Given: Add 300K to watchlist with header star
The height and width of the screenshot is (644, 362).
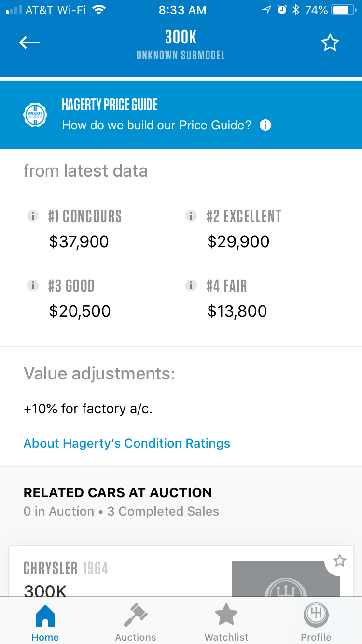Looking at the screenshot, I should [330, 43].
